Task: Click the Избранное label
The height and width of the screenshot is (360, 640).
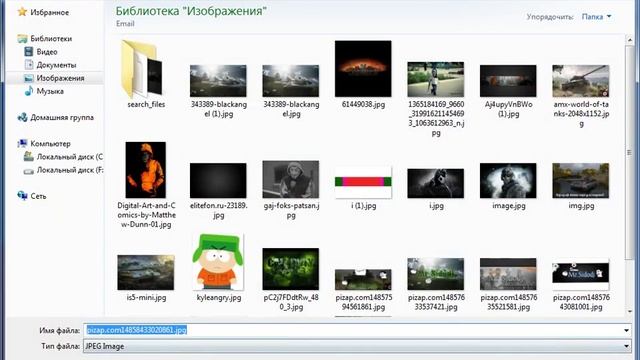Action: pyautogui.click(x=50, y=12)
